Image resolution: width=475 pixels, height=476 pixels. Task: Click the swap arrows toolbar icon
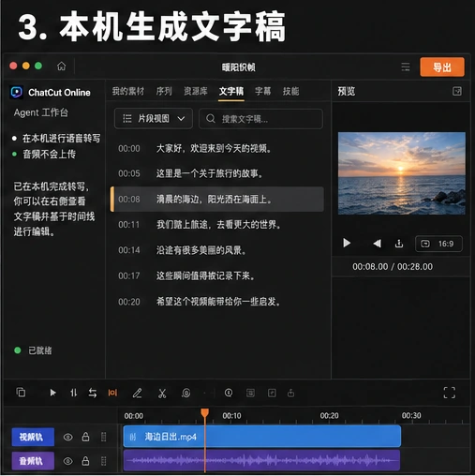[x=93, y=393]
